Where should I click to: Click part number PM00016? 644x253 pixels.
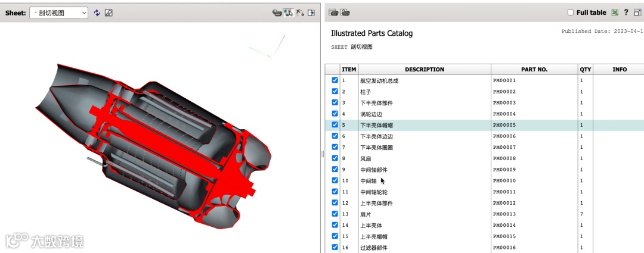[x=504, y=248]
